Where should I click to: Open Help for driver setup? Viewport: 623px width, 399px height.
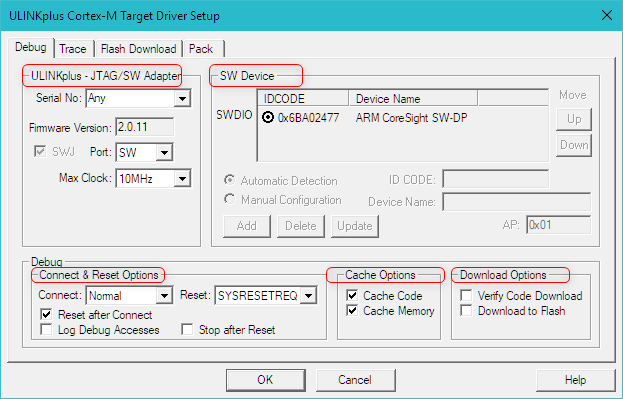point(575,380)
